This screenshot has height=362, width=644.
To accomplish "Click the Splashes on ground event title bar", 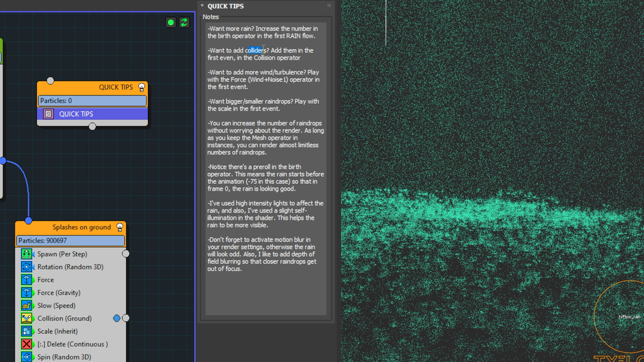I will coord(70,227).
